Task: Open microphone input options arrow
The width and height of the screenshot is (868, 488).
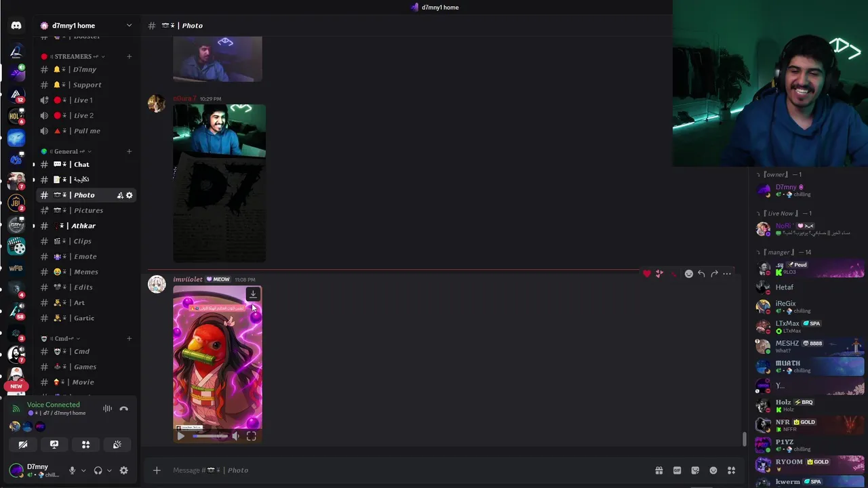Action: (x=83, y=470)
